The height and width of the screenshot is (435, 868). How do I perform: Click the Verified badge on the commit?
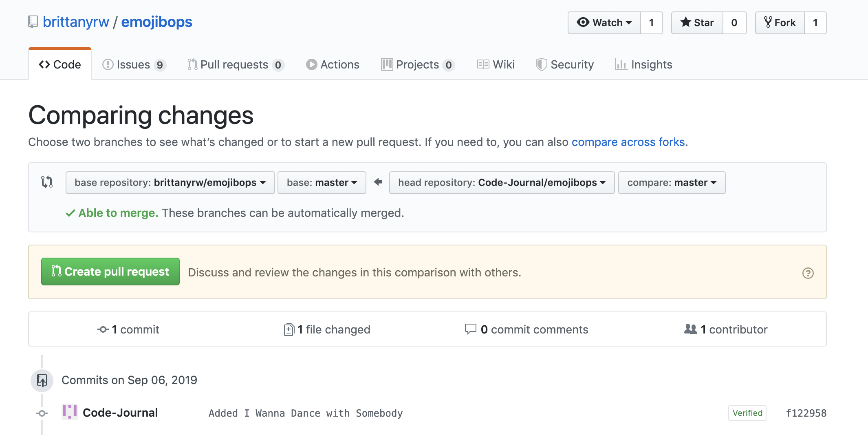(747, 413)
